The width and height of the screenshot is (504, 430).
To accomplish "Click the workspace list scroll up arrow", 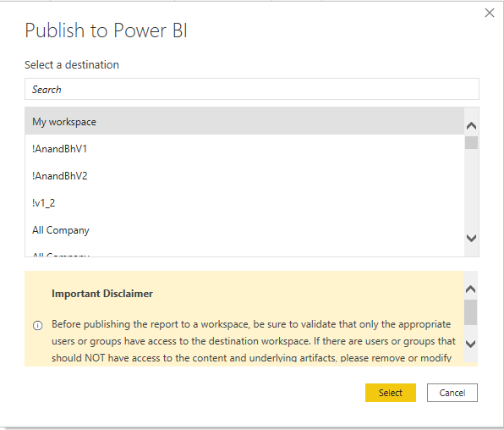I will point(471,125).
